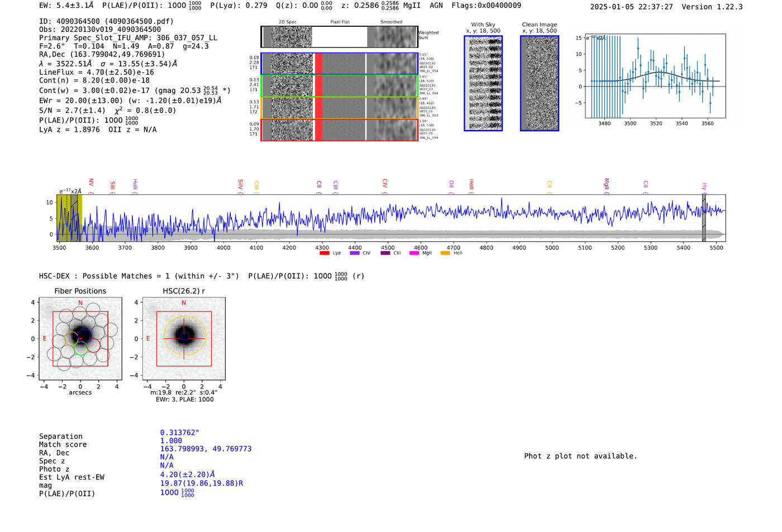Screen dimensions: 782x532
Task: Click the magenta MgII legend swatch
Action: pyautogui.click(x=414, y=253)
